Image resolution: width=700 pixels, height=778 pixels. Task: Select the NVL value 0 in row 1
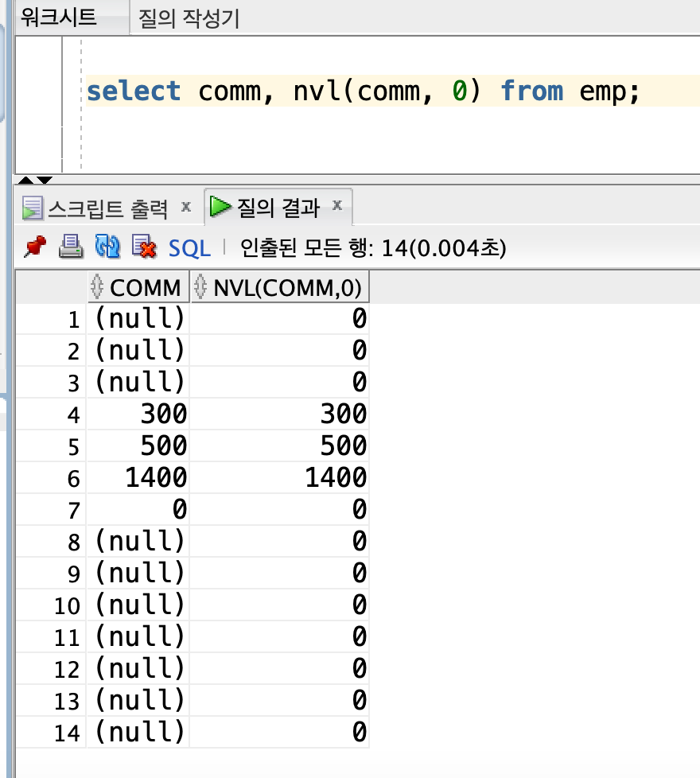click(280, 318)
